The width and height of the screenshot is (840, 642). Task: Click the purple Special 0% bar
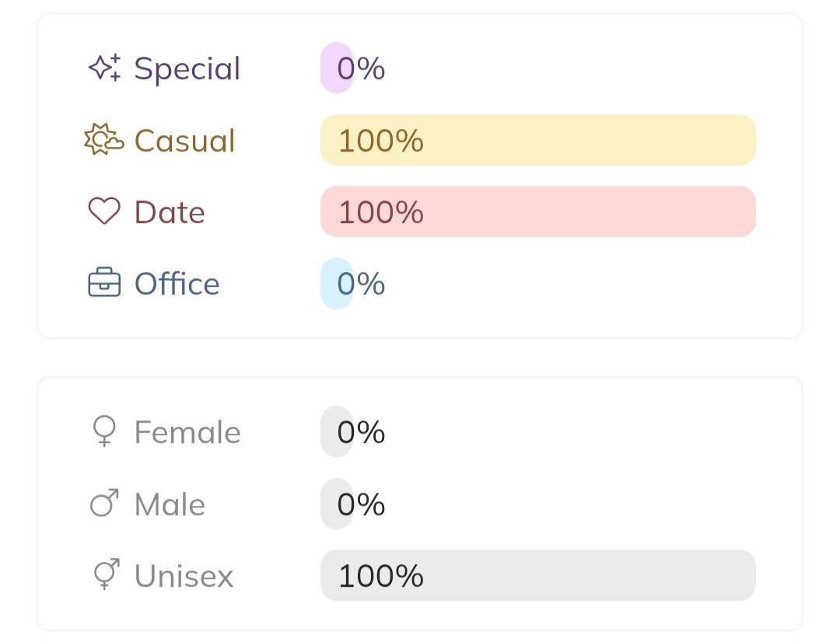(337, 68)
